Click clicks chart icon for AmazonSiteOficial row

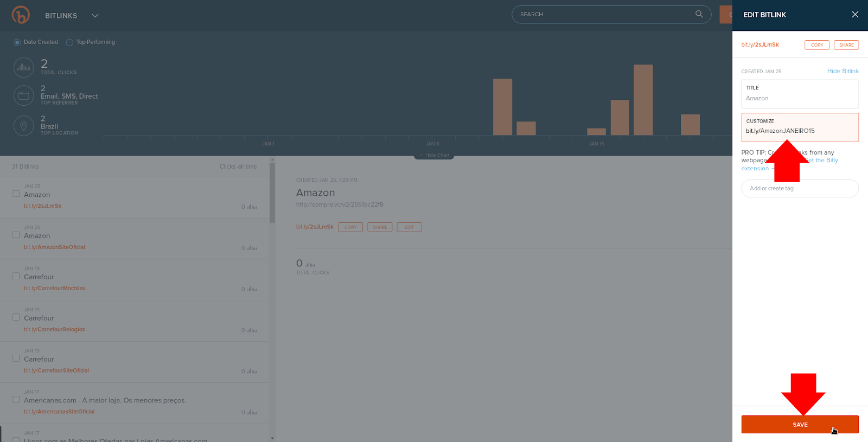(x=252, y=248)
